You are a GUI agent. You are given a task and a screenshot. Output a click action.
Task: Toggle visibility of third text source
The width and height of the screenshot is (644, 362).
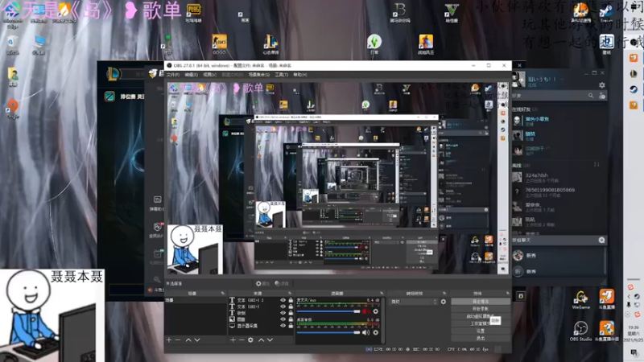coord(283,313)
